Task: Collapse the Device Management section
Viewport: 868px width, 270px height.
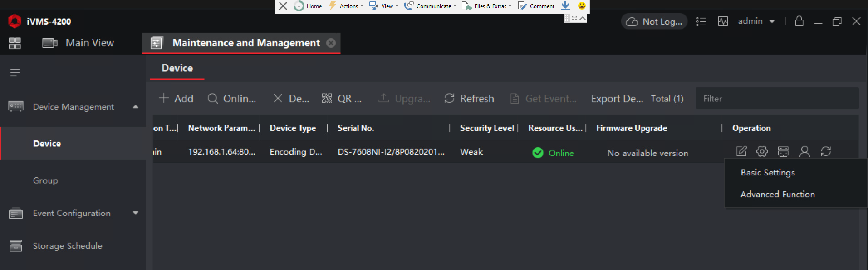Action: point(135,107)
